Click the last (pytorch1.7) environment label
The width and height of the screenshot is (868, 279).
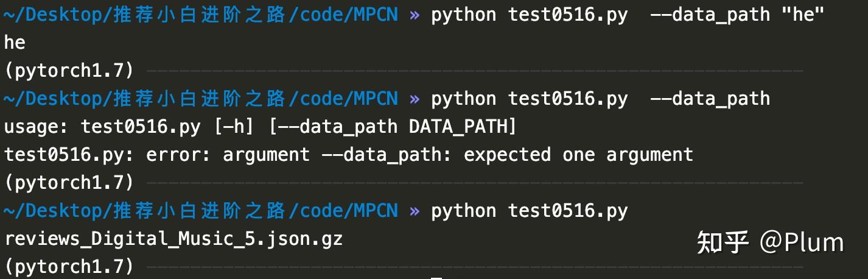point(69,266)
